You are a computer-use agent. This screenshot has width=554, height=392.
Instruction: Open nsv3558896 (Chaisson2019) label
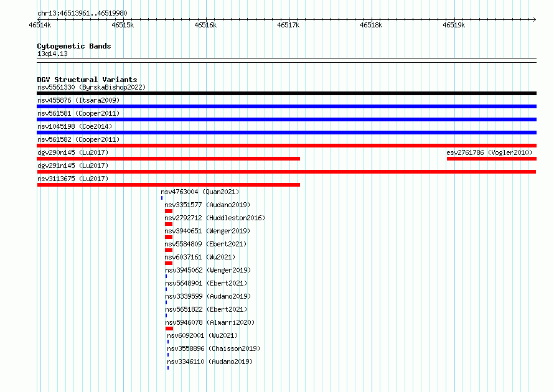[214, 348]
